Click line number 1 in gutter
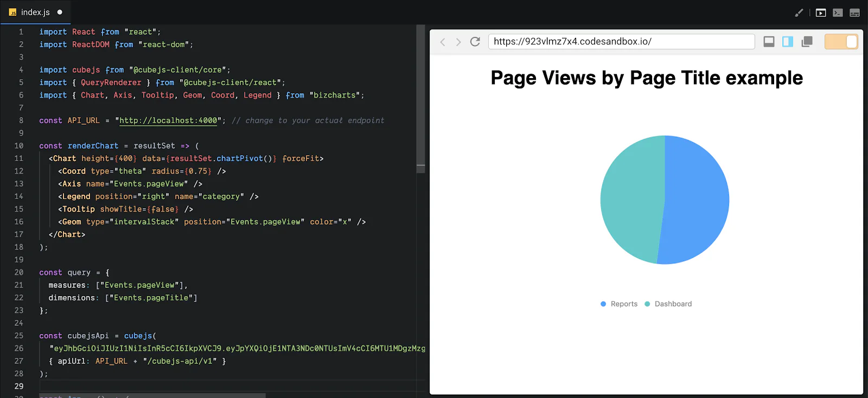 21,32
